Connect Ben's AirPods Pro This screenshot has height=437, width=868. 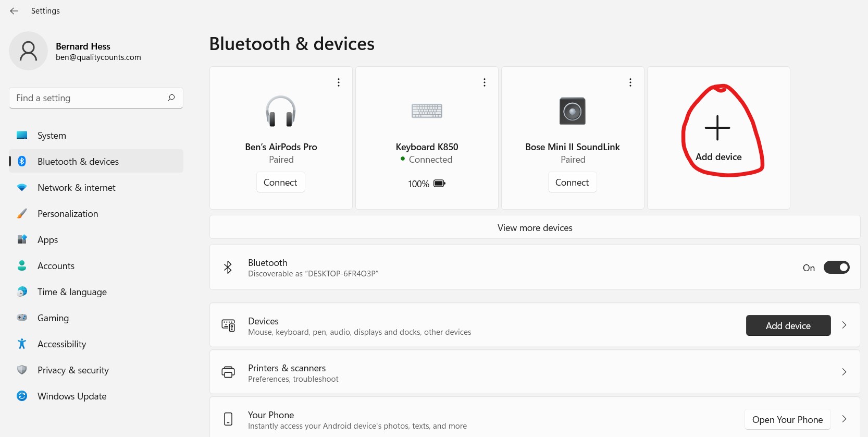pyautogui.click(x=280, y=183)
